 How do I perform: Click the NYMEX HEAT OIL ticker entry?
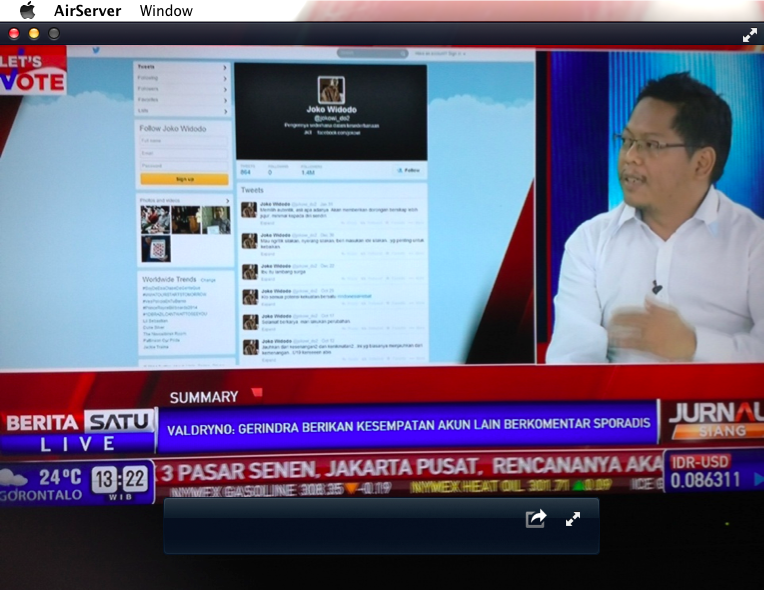[x=511, y=486]
